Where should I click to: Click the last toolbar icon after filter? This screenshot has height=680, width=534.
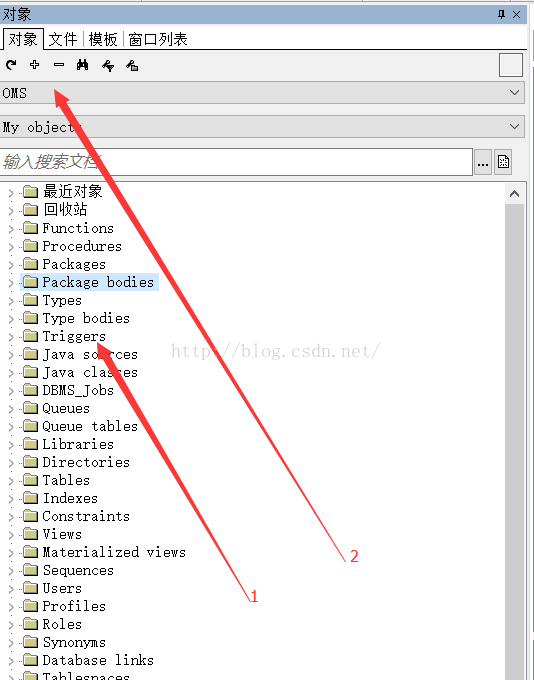point(132,65)
